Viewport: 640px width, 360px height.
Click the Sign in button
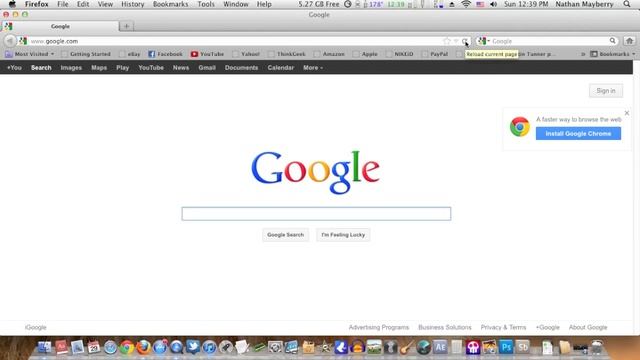click(606, 91)
